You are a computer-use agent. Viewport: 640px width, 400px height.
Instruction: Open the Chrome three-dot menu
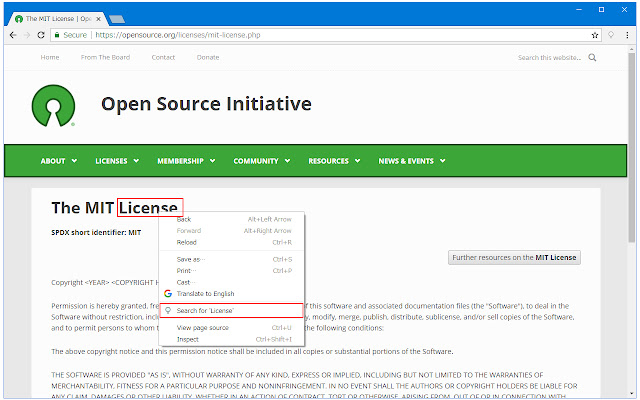click(x=627, y=35)
